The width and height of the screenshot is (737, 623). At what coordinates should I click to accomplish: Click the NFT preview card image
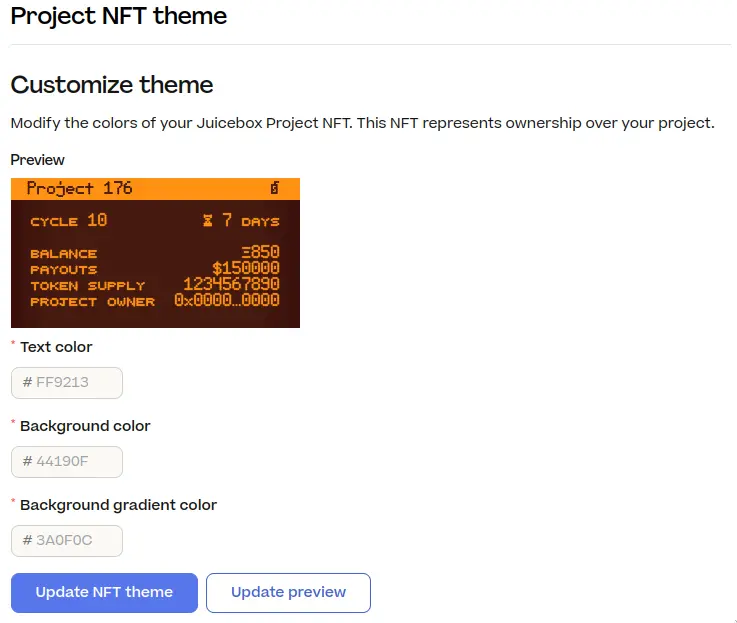155,253
